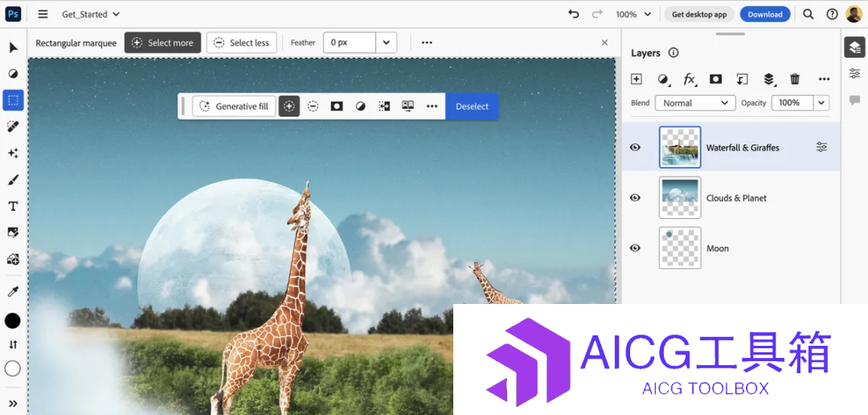Grab the contextual task bar drag handle
This screenshot has width=868, height=415.
[183, 106]
